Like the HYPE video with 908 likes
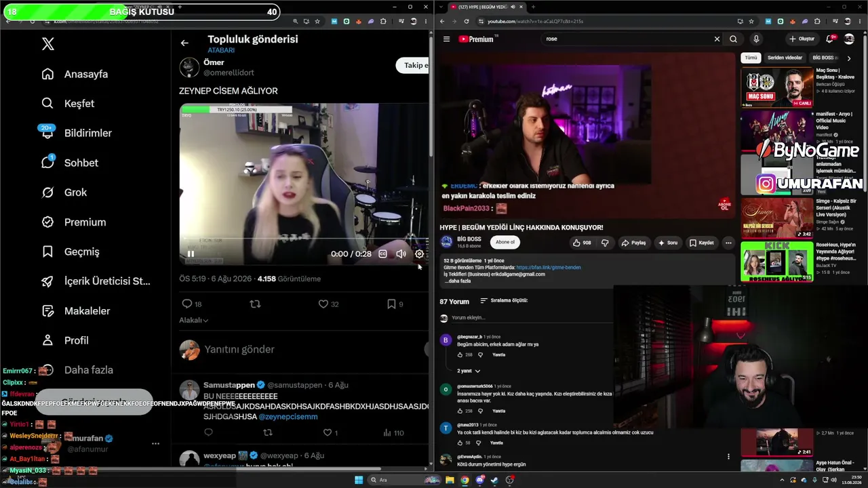The height and width of the screenshot is (488, 868). 582,243
